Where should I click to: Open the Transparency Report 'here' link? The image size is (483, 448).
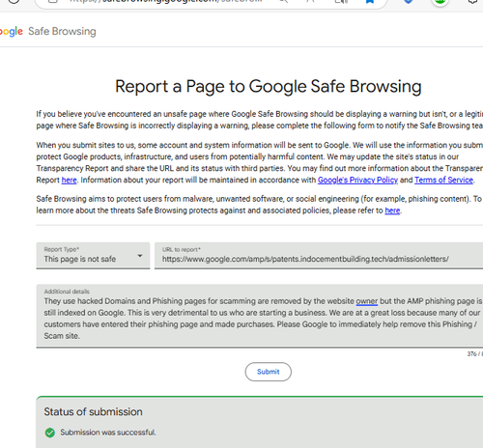(x=70, y=180)
